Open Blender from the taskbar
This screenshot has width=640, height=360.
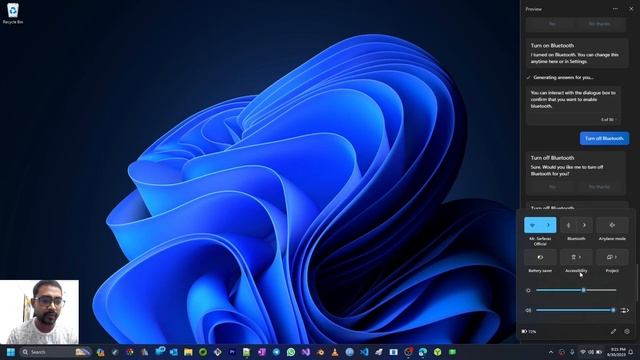tap(320, 352)
